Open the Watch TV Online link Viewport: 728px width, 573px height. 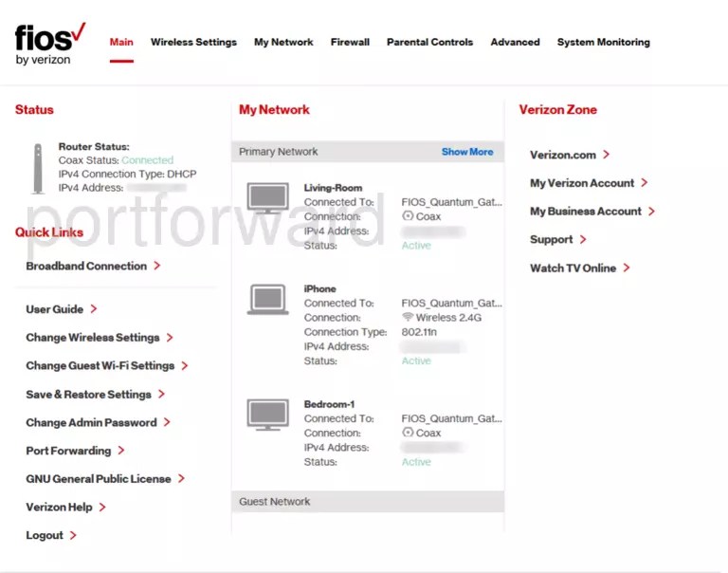[573, 268]
